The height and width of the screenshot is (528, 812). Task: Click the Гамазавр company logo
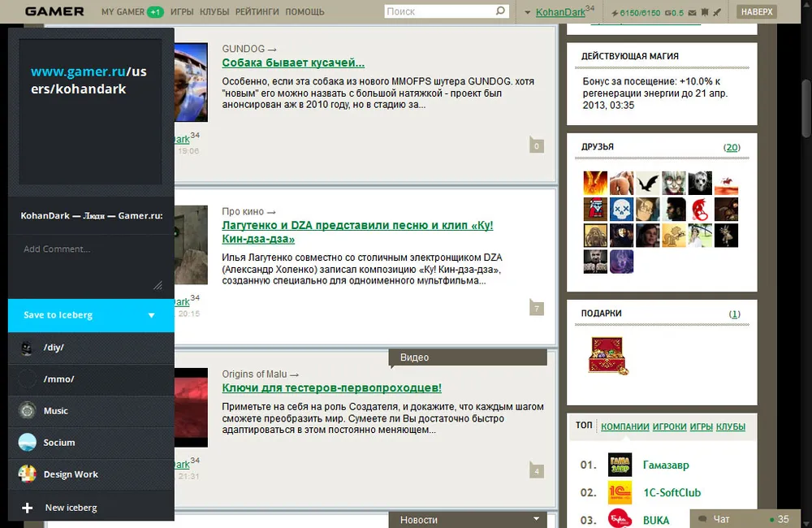coord(620,465)
